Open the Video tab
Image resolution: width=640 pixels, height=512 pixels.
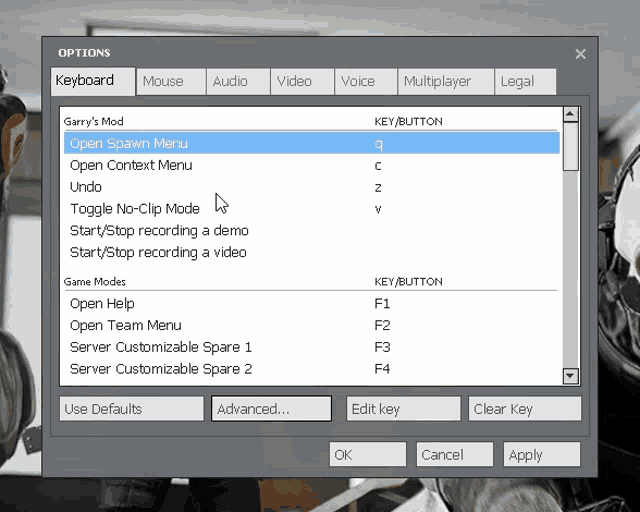pos(302,82)
